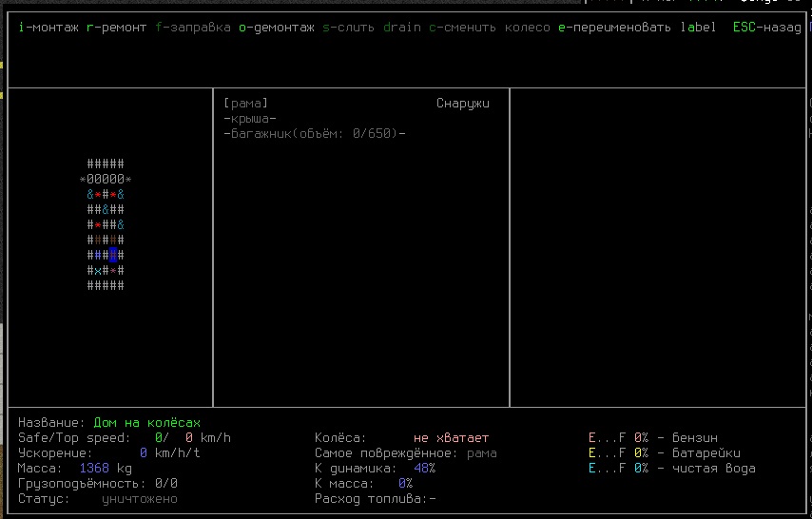This screenshot has width=812, height=519.
Task: Choose the i-монтаж install option
Action: point(48,28)
